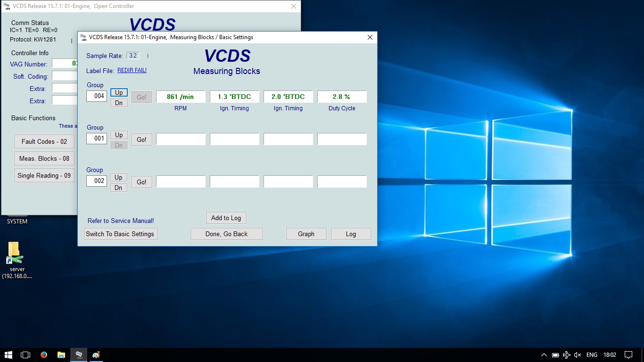
Task: Open File Explorer from the taskbar
Action: [x=61, y=355]
